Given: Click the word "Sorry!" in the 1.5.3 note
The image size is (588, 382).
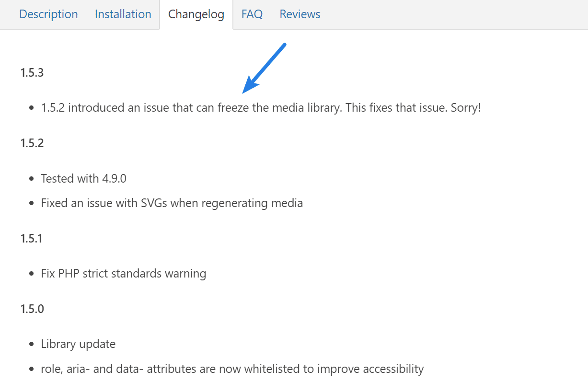Looking at the screenshot, I should (465, 108).
